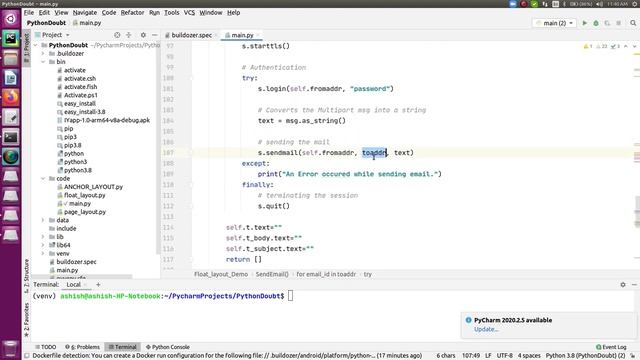
Task: Open the File menu
Action: [x=29, y=13]
